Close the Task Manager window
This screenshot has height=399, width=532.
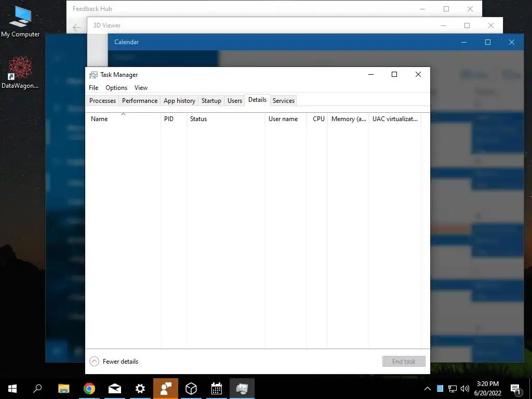click(418, 74)
